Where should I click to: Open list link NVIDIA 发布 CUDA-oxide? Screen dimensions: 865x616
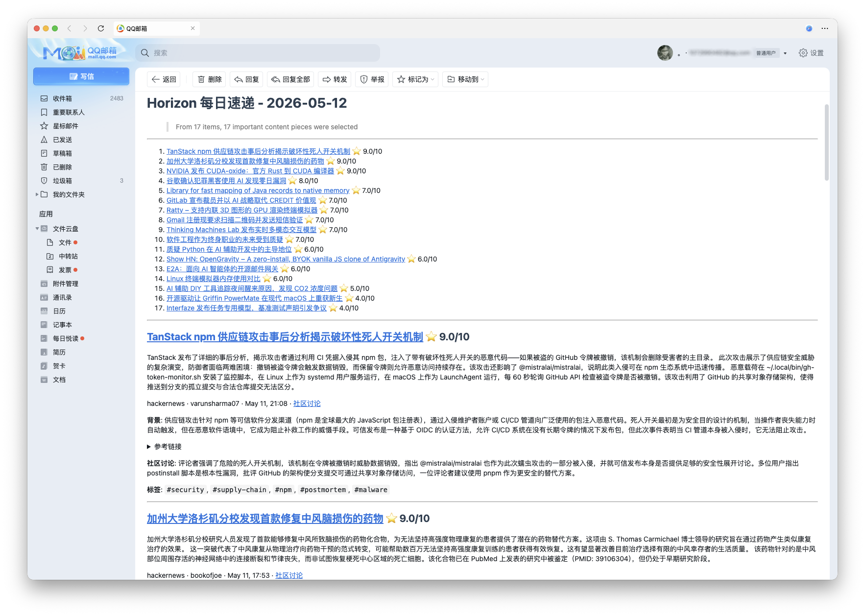[x=250, y=171]
